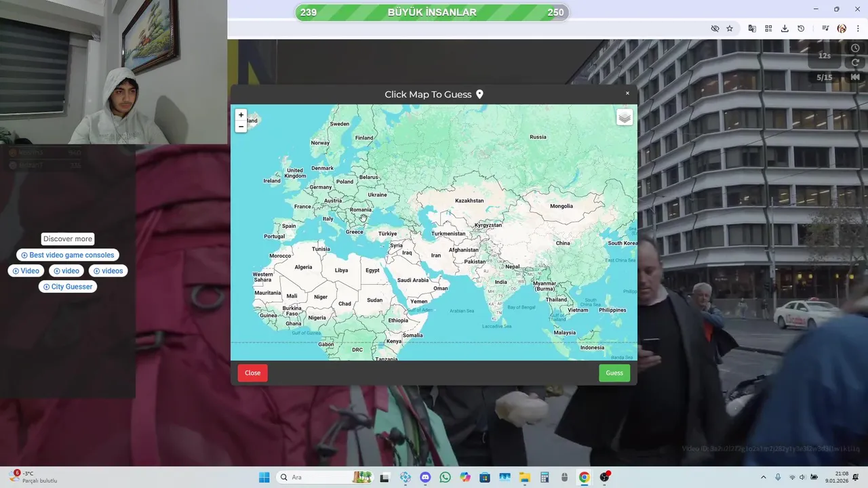
Task: Expand hidden system tray icons
Action: point(764,477)
